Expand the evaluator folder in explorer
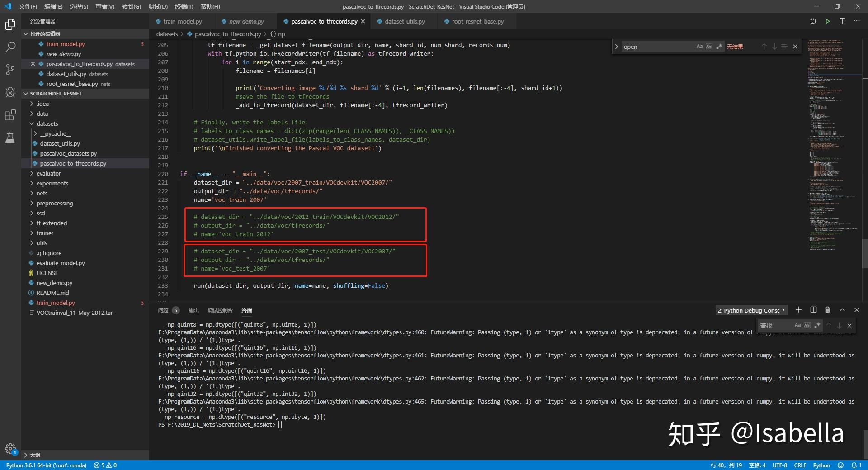 point(48,173)
